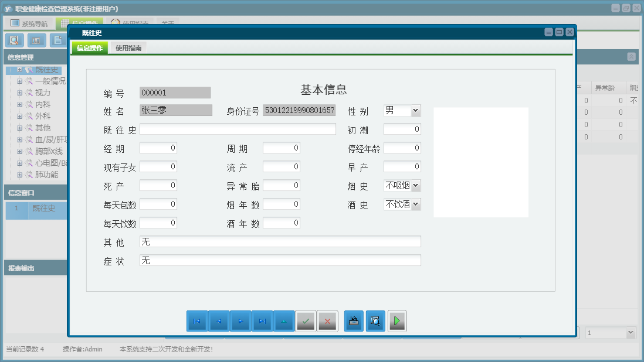Click the previous record arrow button
Image resolution: width=644 pixels, height=362 pixels.
point(219,321)
